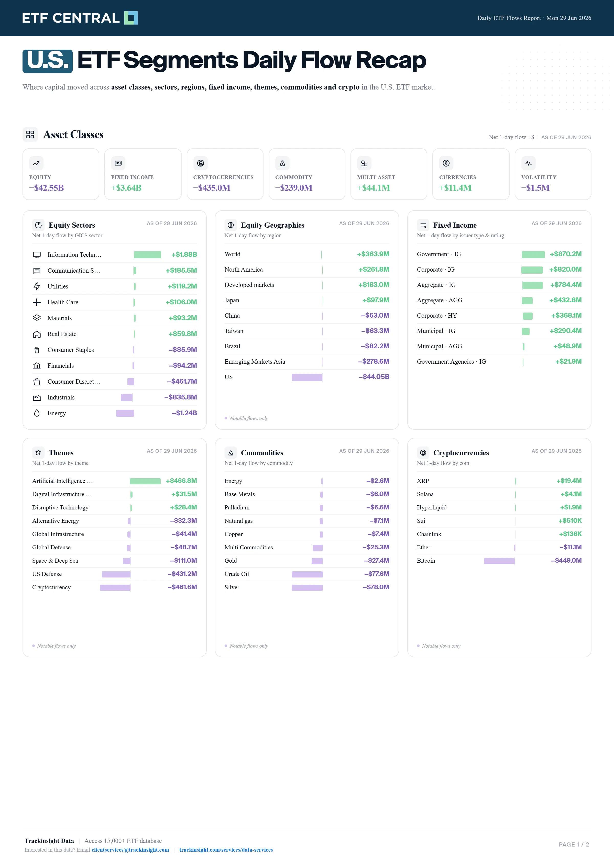The width and height of the screenshot is (614, 868).
Task: Click the Government · IG row
Action: (x=499, y=254)
